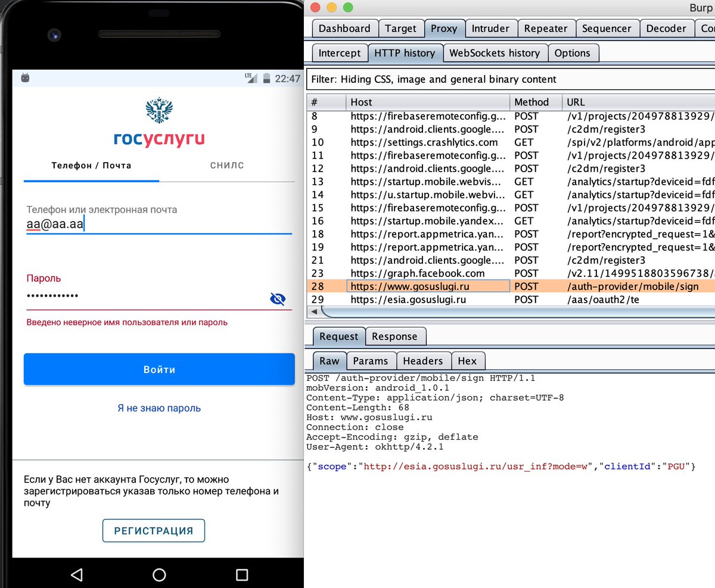Tap the РЕГИСТРАЦИЯ button
This screenshot has width=715, height=588.
coord(154,531)
